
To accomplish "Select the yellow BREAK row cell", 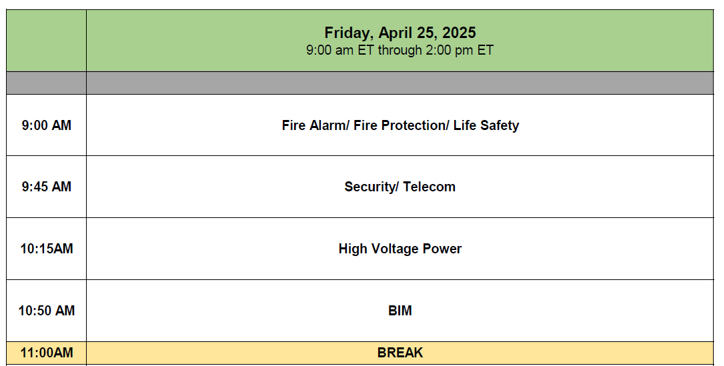I will click(x=400, y=353).
